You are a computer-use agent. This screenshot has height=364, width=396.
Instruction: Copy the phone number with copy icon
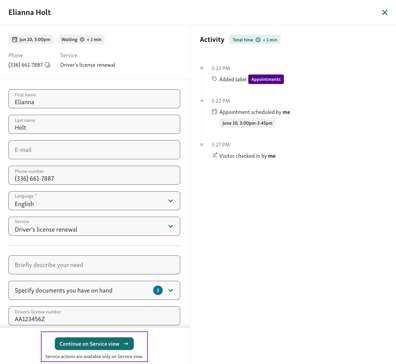click(48, 65)
